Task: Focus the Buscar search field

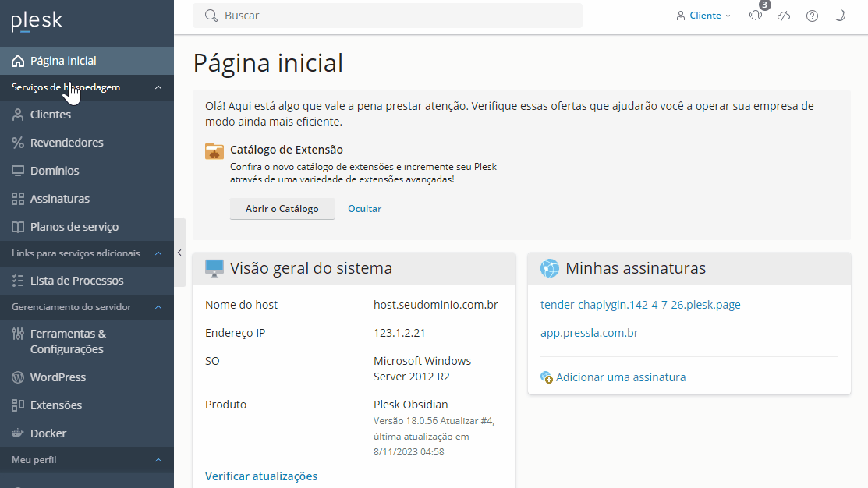Action: click(x=388, y=16)
